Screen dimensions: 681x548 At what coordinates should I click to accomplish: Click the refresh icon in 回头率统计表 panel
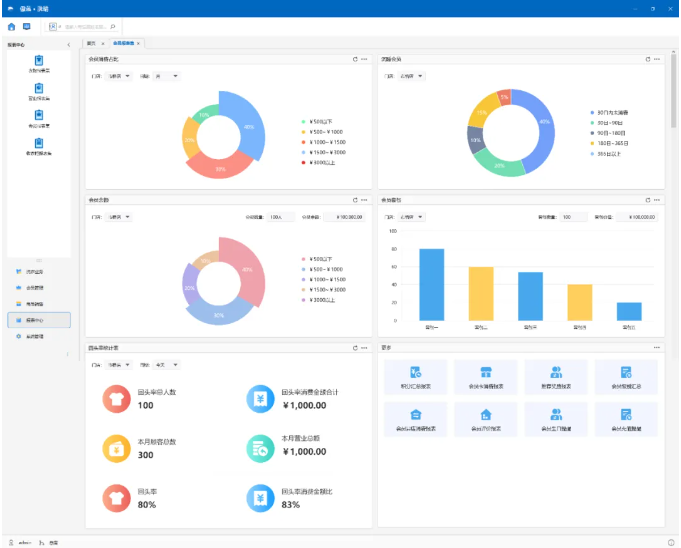pyautogui.click(x=354, y=347)
